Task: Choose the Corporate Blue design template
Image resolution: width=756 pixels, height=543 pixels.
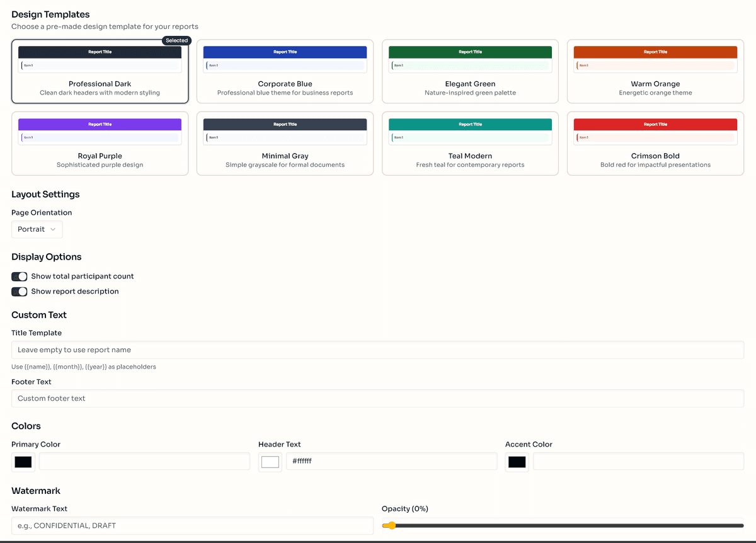Action: click(x=285, y=72)
